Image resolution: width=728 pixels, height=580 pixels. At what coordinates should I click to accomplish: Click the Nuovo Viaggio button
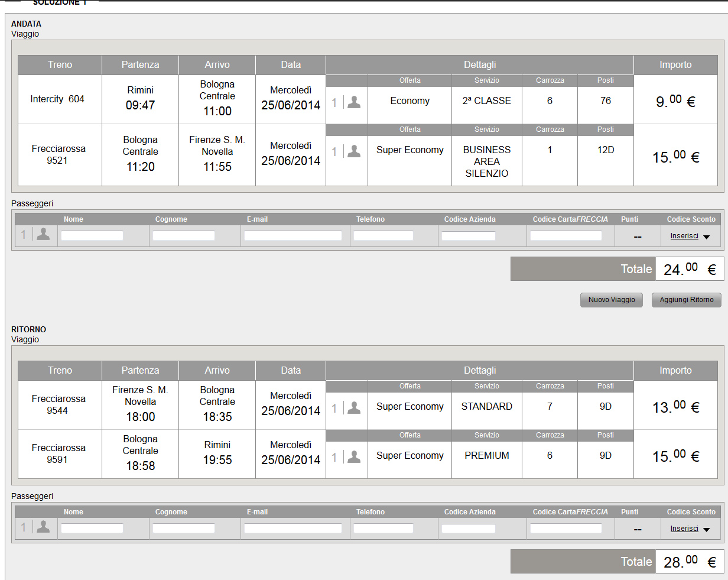[612, 300]
